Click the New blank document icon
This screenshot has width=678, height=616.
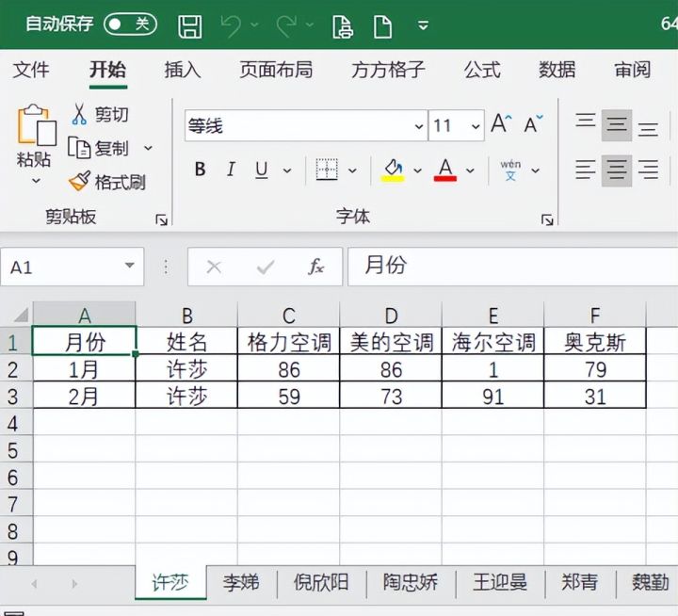click(x=382, y=26)
